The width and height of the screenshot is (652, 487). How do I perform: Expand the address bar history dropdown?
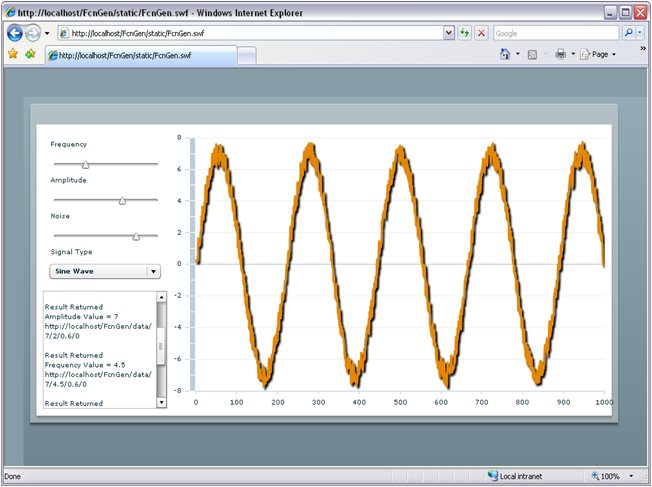tap(448, 33)
